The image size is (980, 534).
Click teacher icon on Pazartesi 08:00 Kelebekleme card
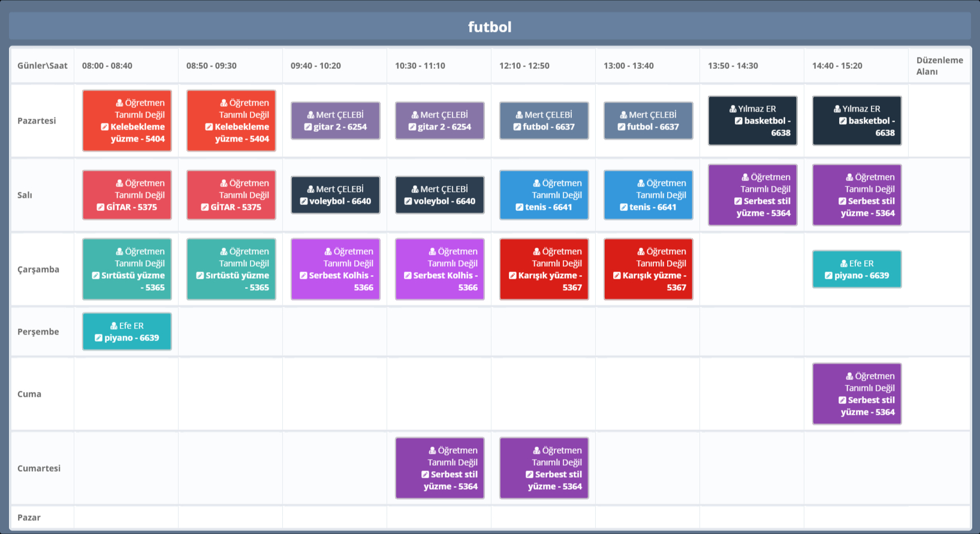click(x=119, y=103)
